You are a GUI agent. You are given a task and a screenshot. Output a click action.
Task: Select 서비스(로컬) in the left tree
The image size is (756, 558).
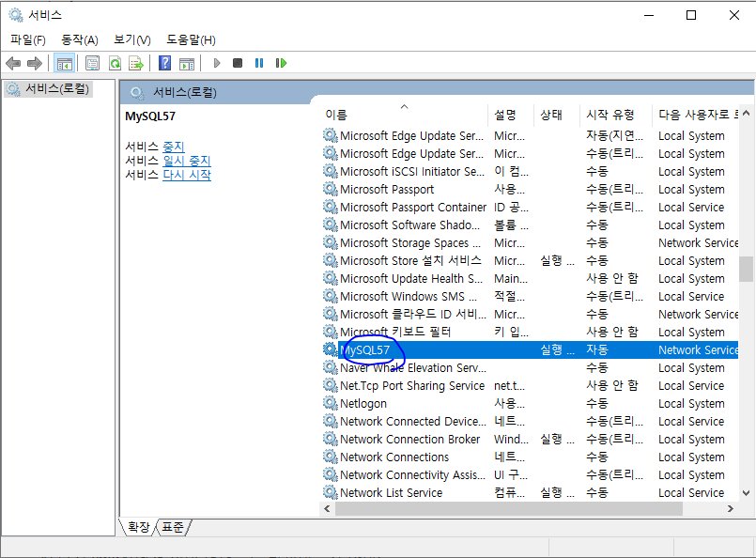click(x=48, y=88)
